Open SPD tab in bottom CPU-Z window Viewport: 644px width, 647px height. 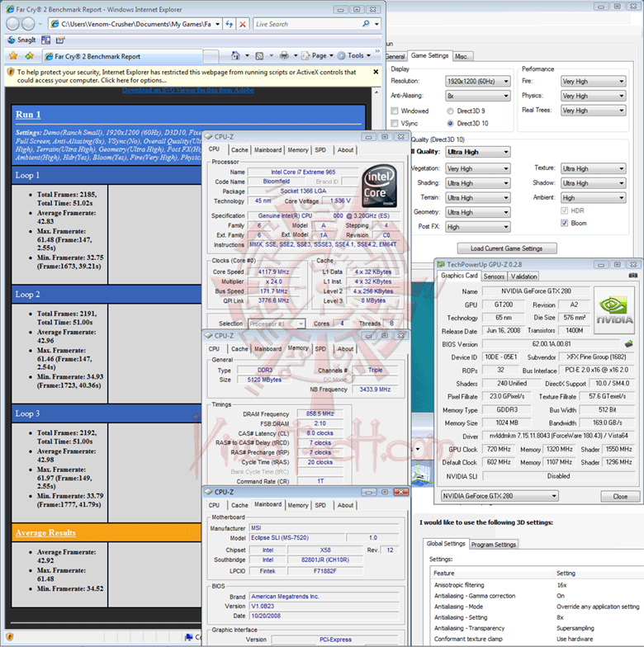click(320, 505)
